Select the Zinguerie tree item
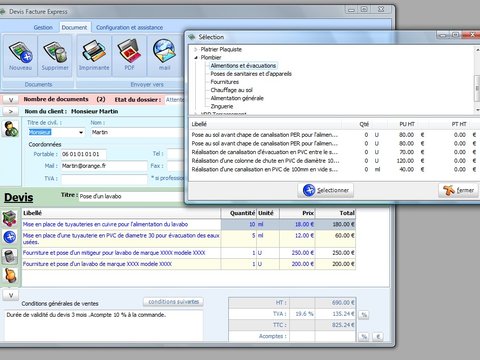This screenshot has height=360, width=480. click(222, 106)
